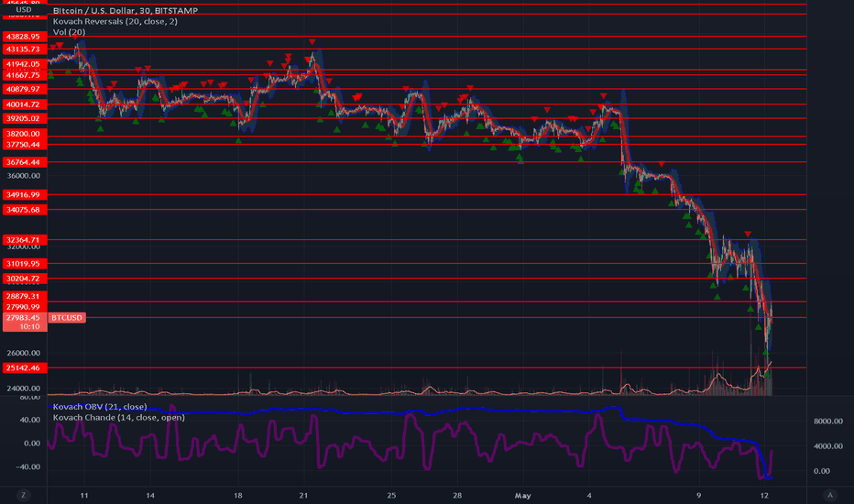Click the 4000.00 label on OBV scale
This screenshot has width=854, height=504.
[x=828, y=446]
